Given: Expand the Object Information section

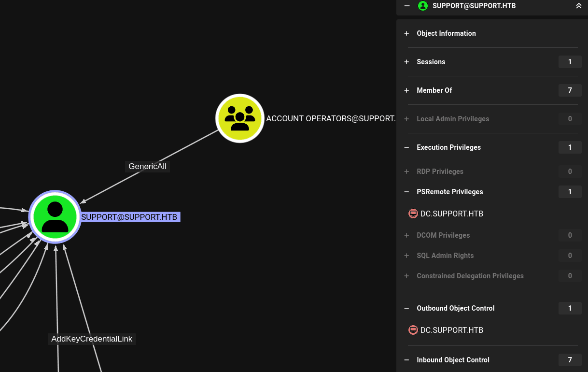Looking at the screenshot, I should (446, 33).
